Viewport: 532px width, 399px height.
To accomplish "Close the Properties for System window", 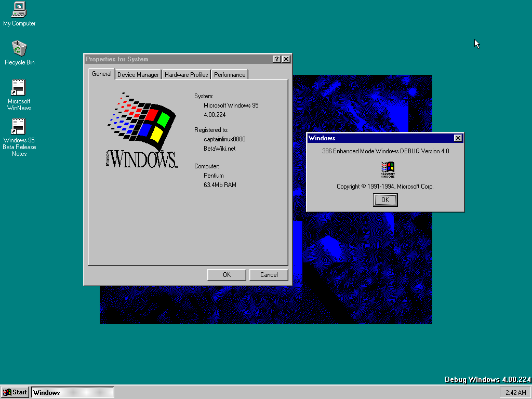I will tap(286, 59).
